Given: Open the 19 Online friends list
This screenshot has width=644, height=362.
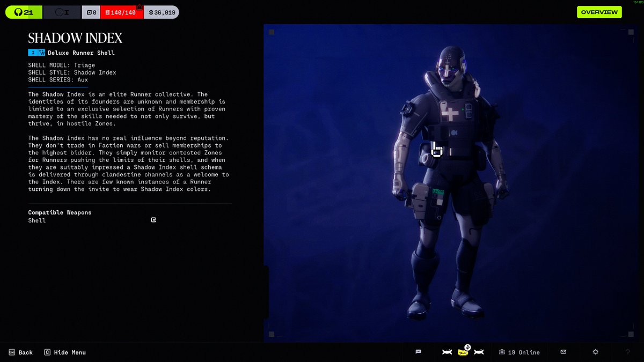Looking at the screenshot, I should pos(519,352).
